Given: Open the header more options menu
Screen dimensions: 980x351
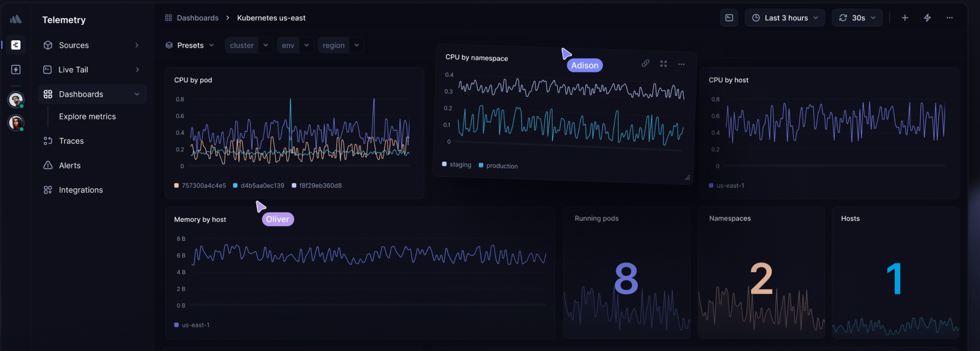Looking at the screenshot, I should click(950, 18).
